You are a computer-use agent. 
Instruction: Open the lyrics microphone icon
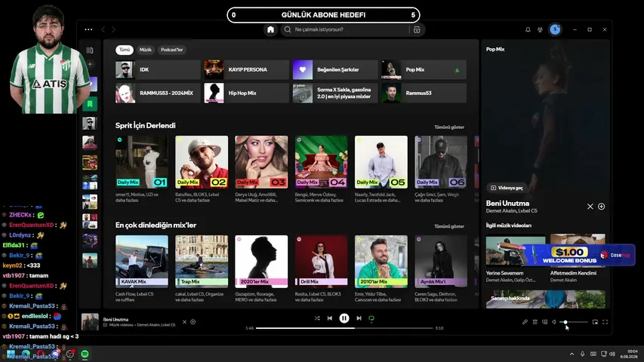[525, 322]
